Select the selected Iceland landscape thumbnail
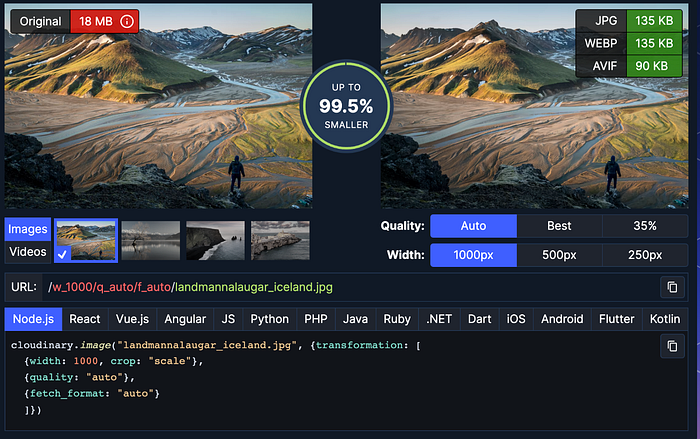 coord(86,241)
